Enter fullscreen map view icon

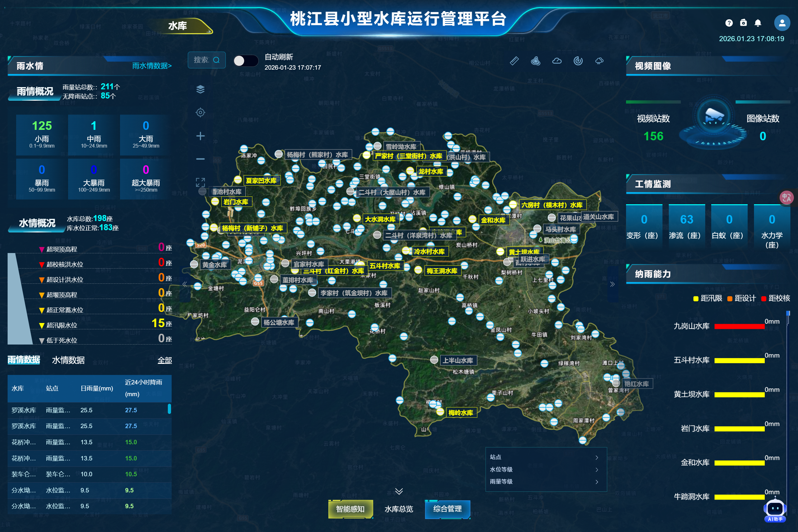[200, 182]
